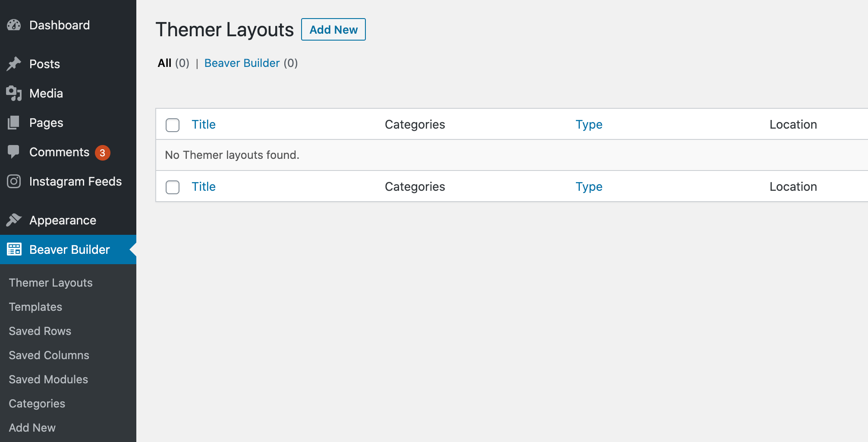Sort layouts by Title
868x442 pixels.
tap(204, 124)
